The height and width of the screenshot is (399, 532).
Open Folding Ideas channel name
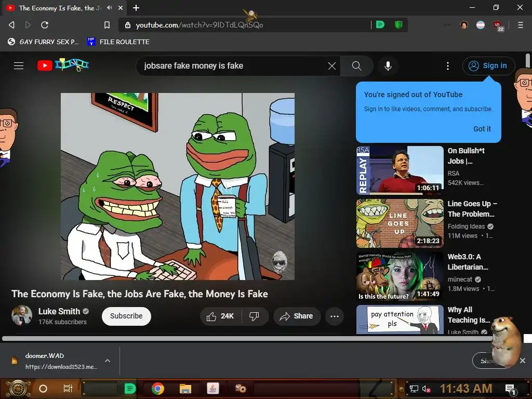[466, 227]
